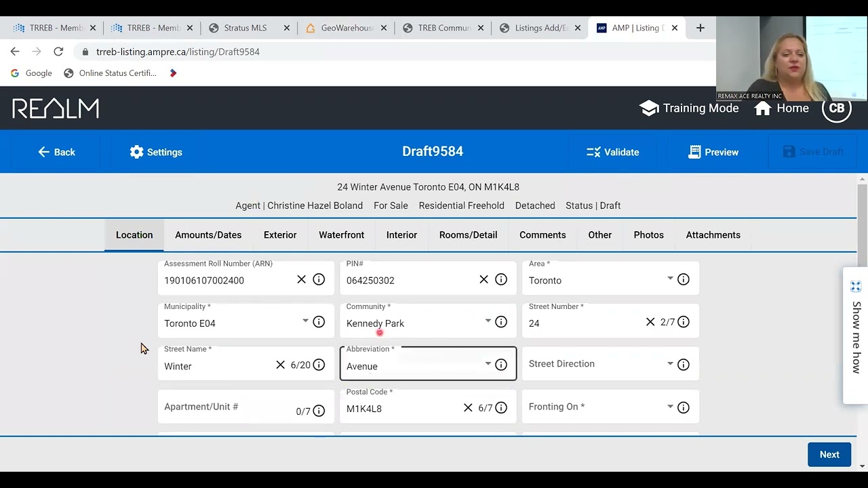Expand the Community dropdown
Image resolution: width=868 pixels, height=488 pixels.
tap(488, 321)
